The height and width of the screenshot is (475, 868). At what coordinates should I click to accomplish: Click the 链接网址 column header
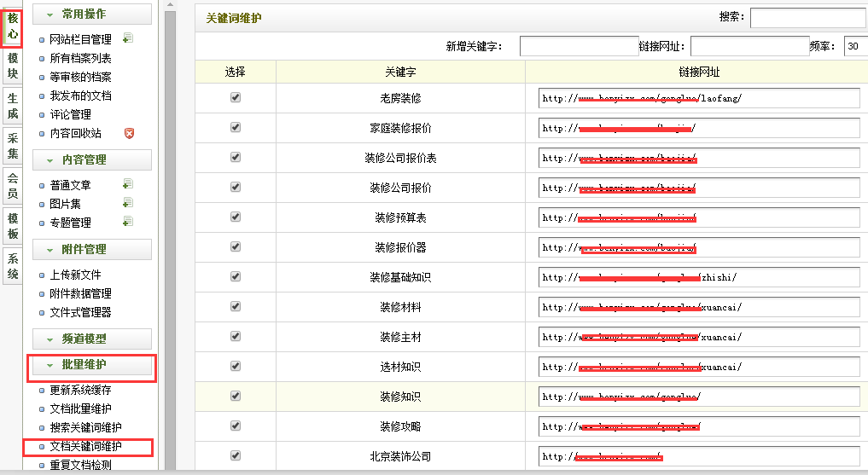699,72
